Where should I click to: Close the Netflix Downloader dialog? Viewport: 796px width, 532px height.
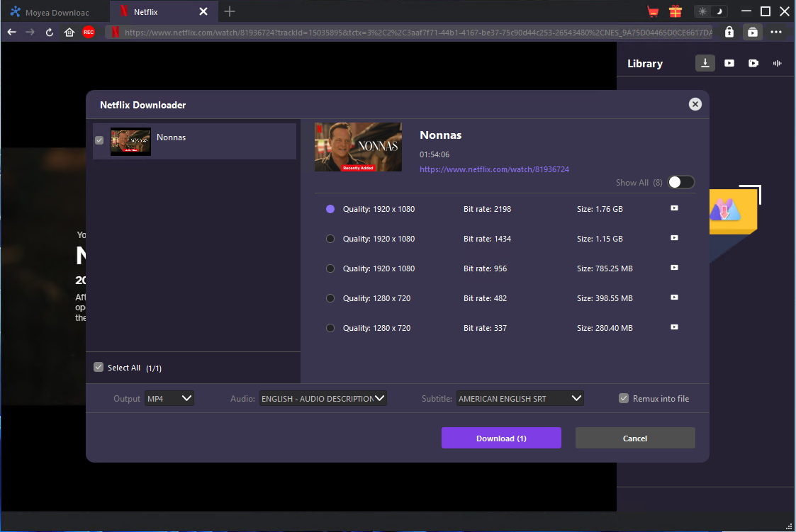coord(695,104)
